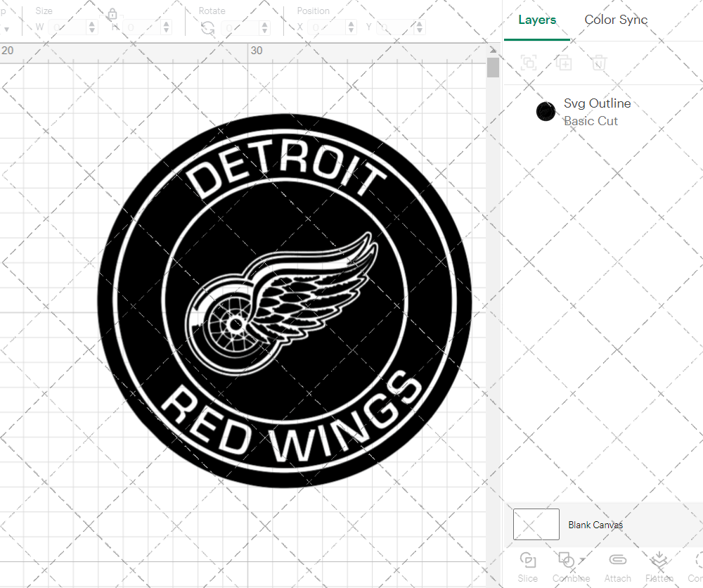Increase Rotate angle with its stepper

coord(264,23)
